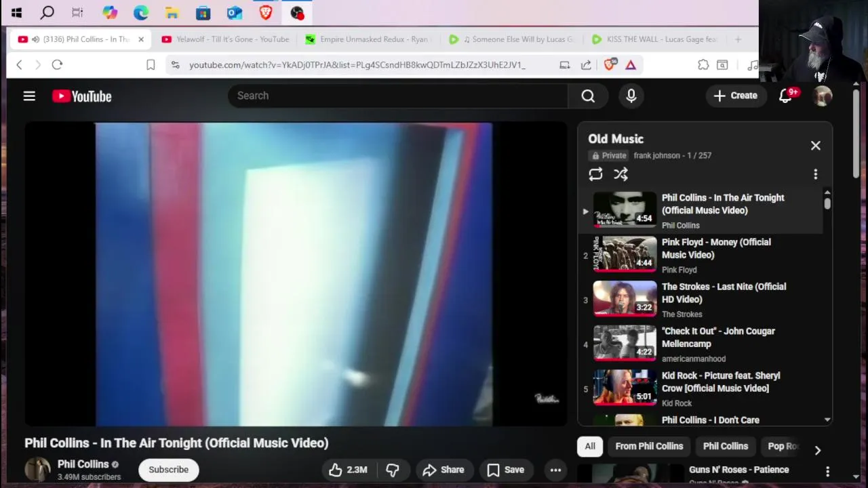868x488 pixels.
Task: Click the address bar share icon
Action: coord(586,65)
